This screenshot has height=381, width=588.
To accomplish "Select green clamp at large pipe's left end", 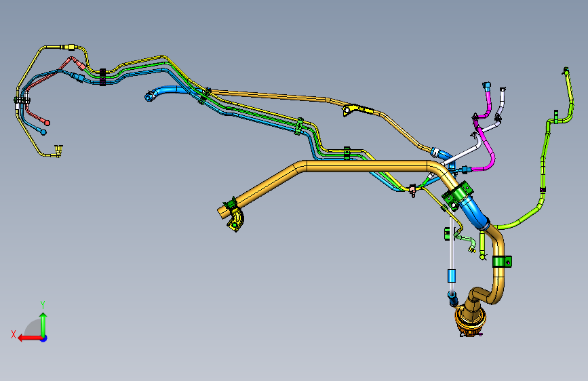I will 230,204.
